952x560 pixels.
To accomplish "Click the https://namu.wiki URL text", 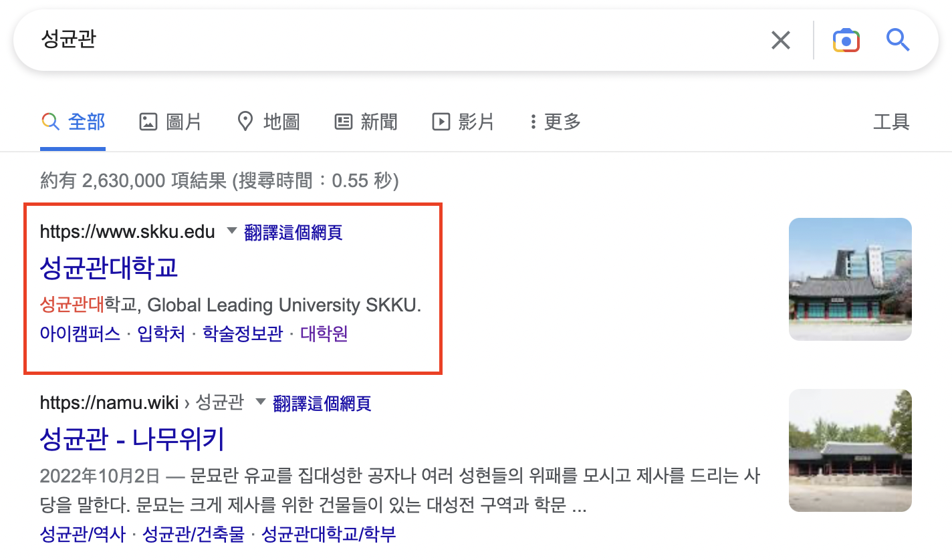I will click(109, 403).
